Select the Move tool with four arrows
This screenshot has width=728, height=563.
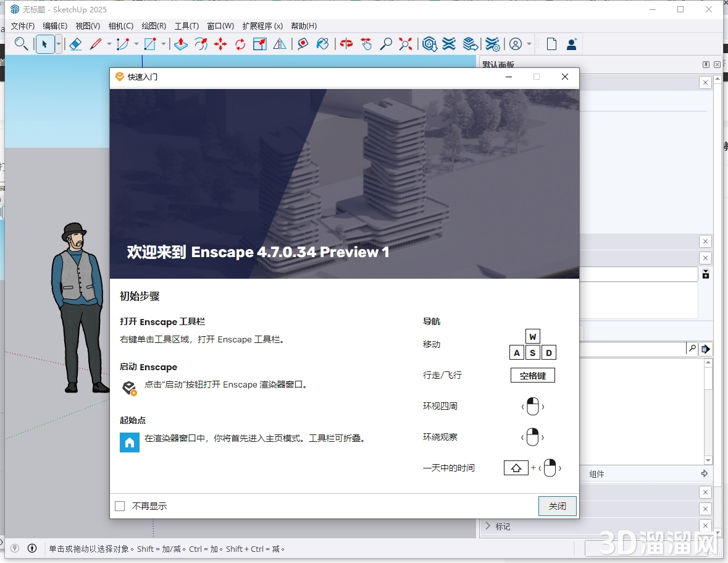pyautogui.click(x=220, y=44)
